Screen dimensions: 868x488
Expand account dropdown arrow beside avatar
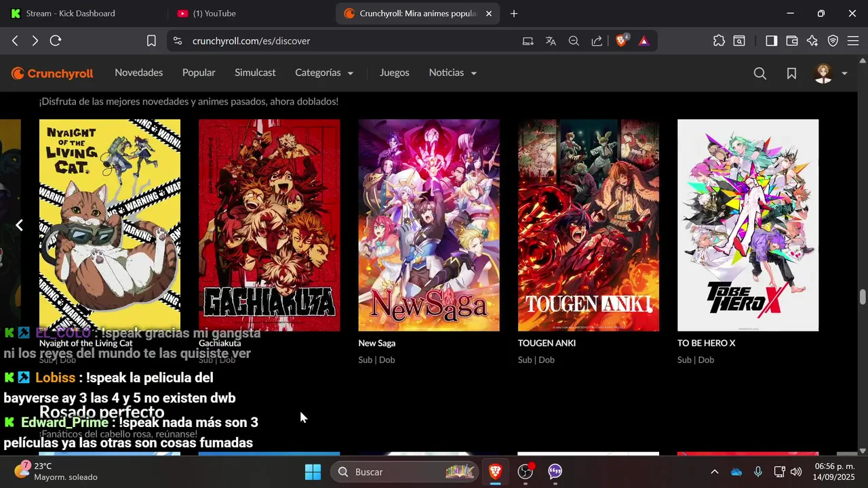844,73
